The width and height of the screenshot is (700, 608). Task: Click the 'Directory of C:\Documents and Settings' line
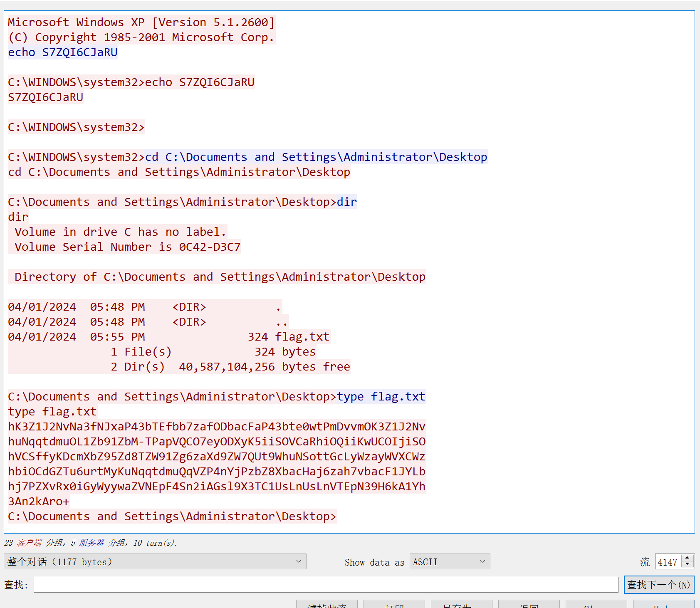[x=220, y=277]
